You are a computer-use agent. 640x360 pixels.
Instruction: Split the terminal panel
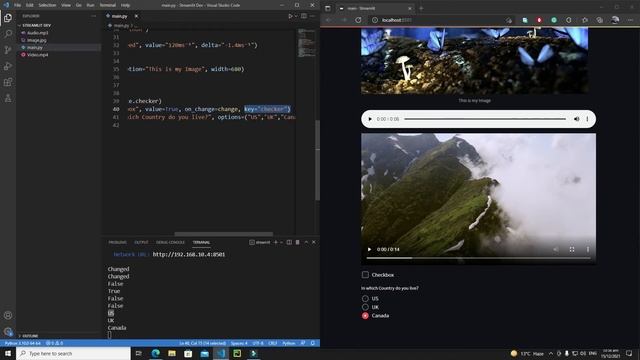coord(289,242)
